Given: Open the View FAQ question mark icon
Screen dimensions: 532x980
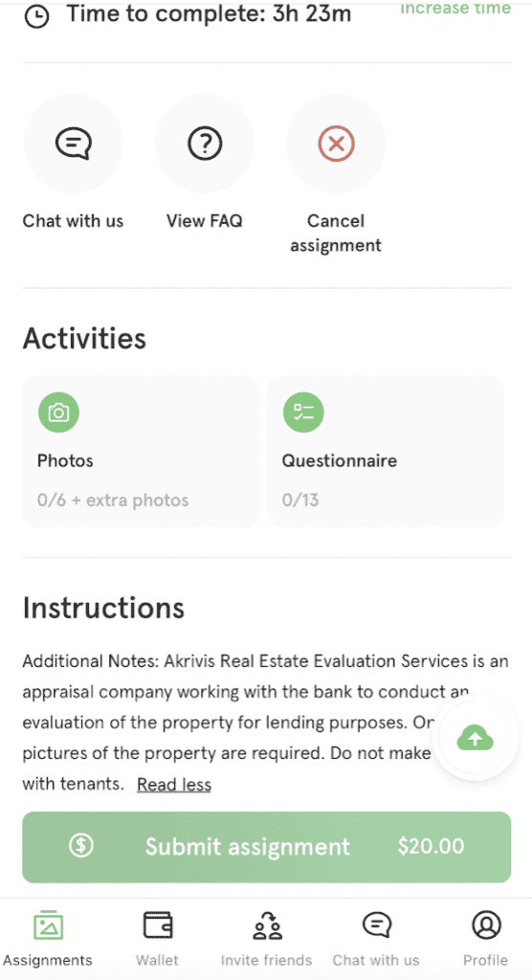Looking at the screenshot, I should [x=205, y=144].
